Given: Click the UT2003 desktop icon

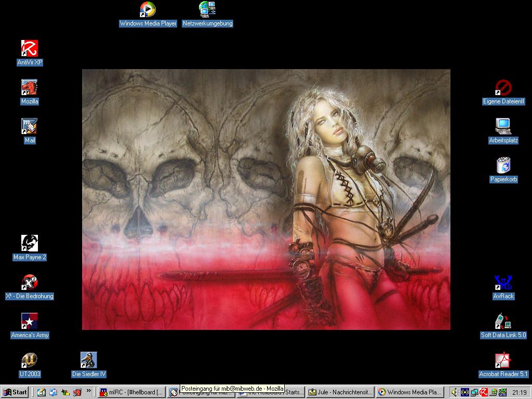Looking at the screenshot, I should 30,361.
